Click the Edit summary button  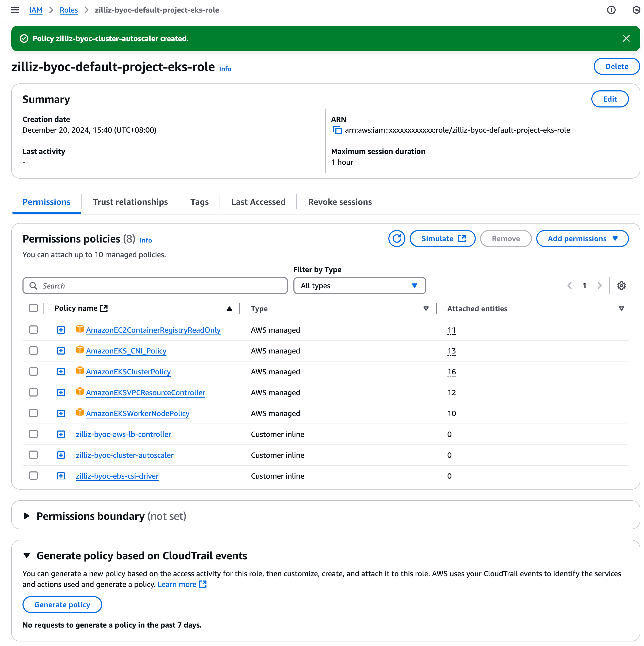click(610, 99)
